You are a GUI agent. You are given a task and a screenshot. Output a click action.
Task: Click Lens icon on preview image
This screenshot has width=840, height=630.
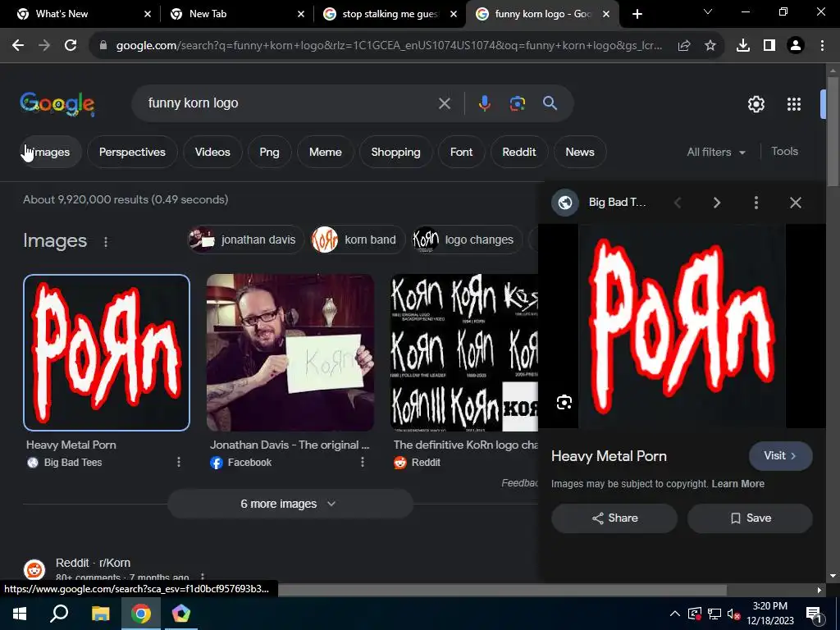coord(564,402)
